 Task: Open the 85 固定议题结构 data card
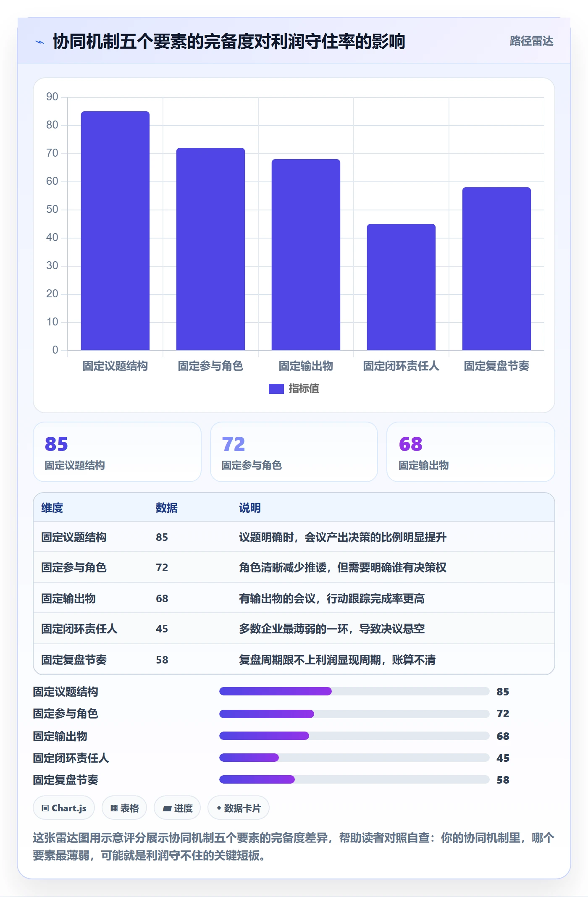click(117, 452)
